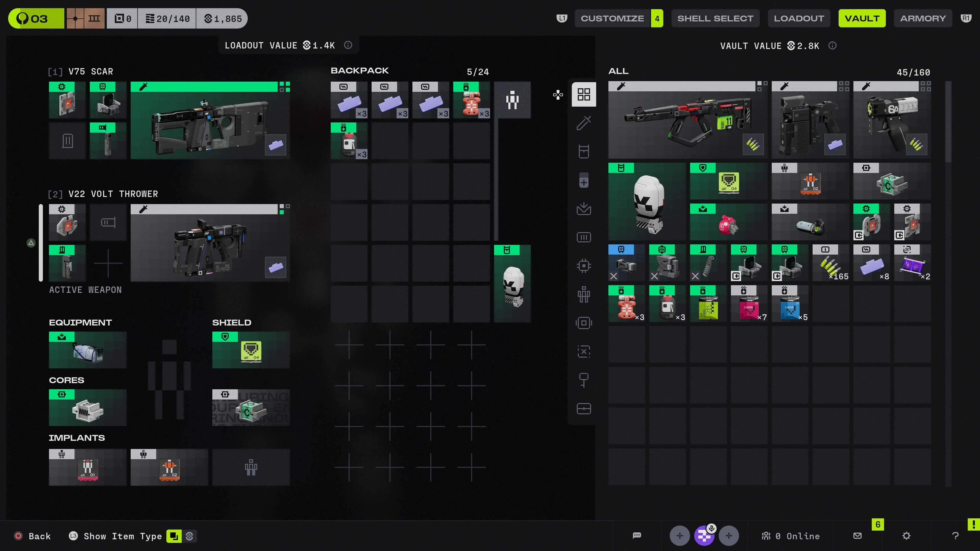Click the vault list scrollbar
This screenshot has height=551, width=980.
pos(948,122)
